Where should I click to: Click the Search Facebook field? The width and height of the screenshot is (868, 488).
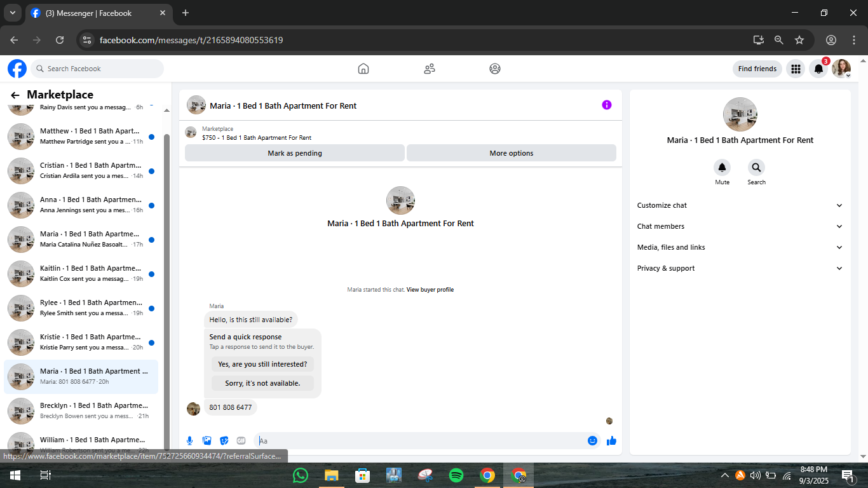click(97, 69)
